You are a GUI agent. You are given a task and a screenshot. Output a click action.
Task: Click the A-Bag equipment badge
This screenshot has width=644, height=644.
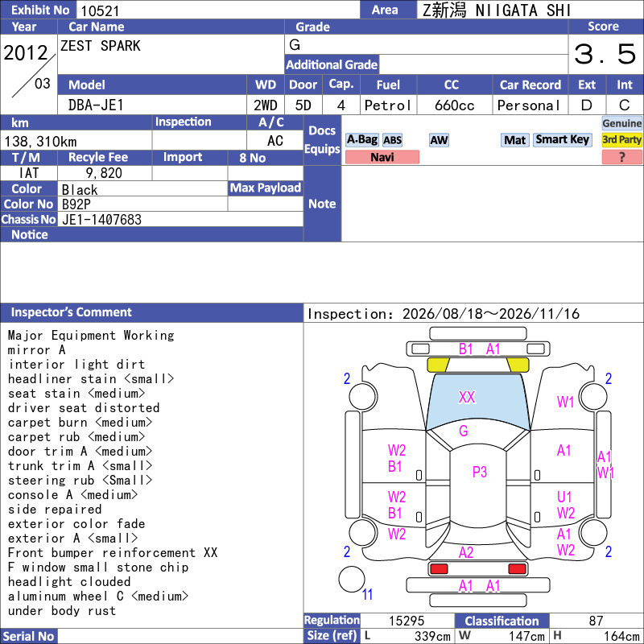pyautogui.click(x=361, y=139)
